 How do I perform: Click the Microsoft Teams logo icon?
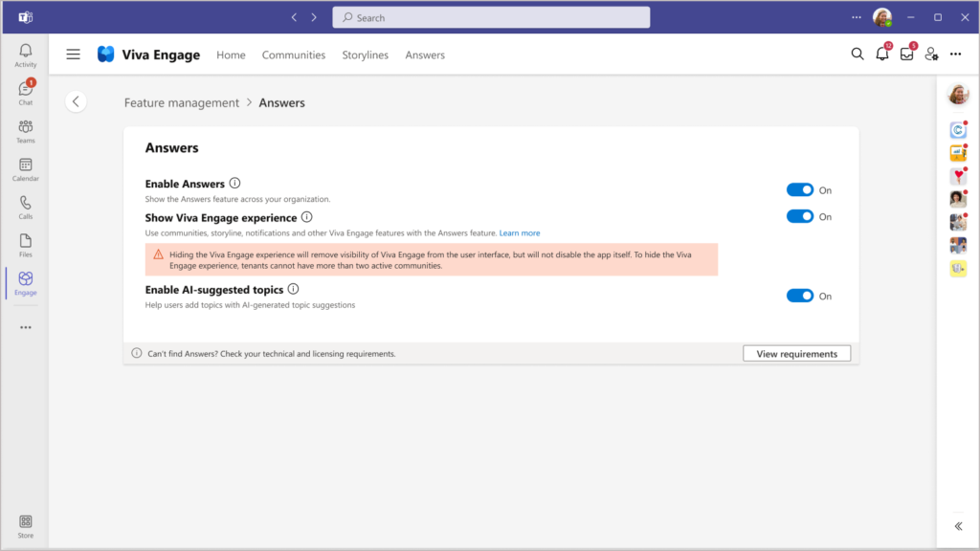25,17
